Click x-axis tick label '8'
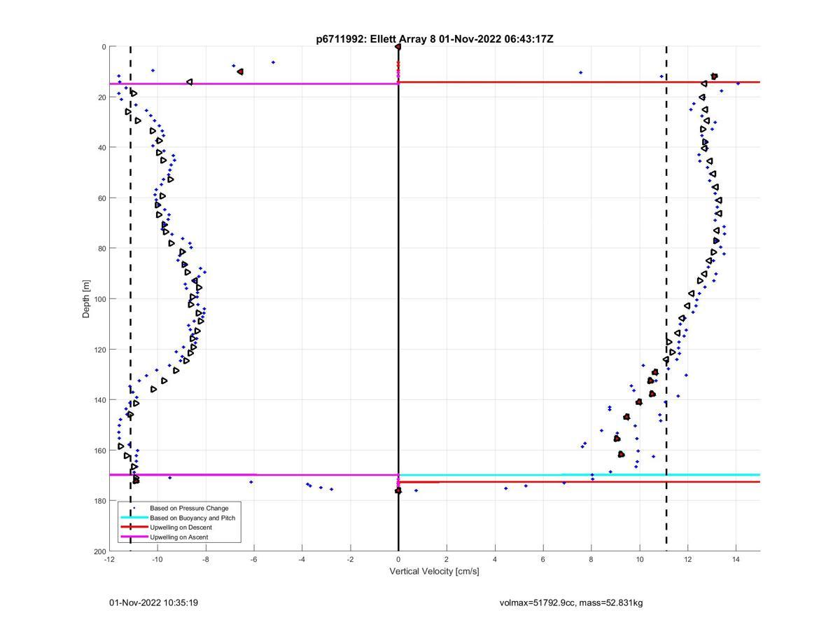840x620 pixels. point(591,560)
